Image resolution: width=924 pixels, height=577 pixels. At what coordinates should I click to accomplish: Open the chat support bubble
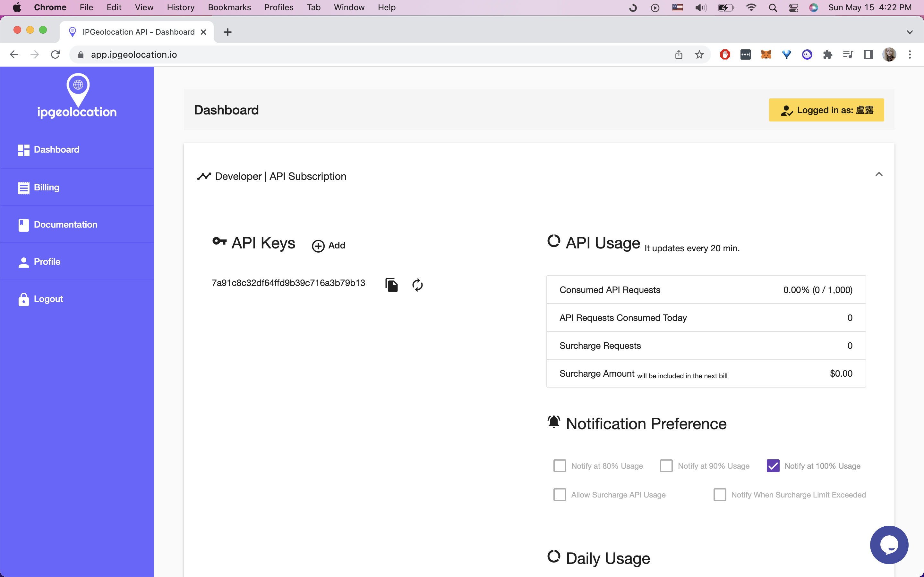point(889,545)
